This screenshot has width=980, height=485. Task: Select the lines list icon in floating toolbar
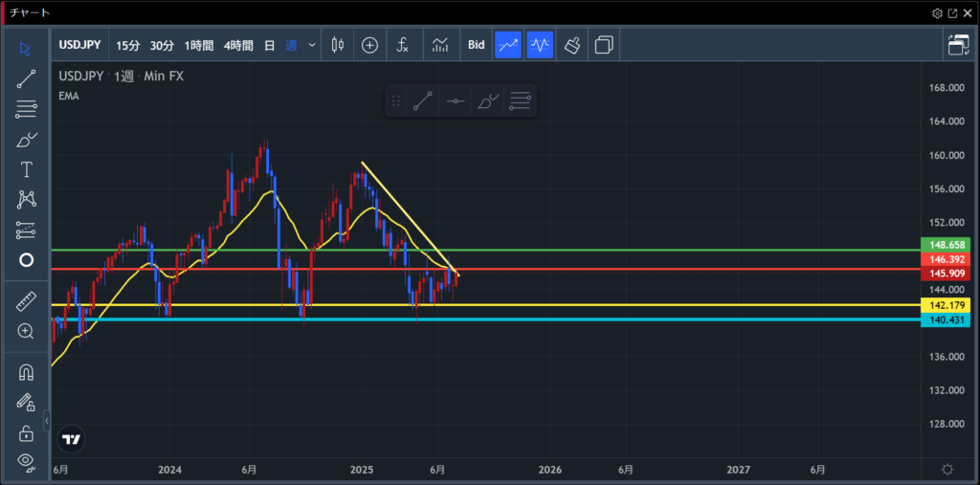point(520,100)
